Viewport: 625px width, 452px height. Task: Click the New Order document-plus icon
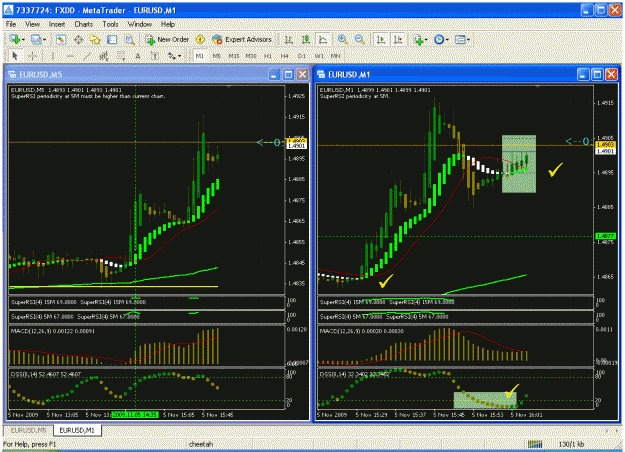(x=149, y=39)
